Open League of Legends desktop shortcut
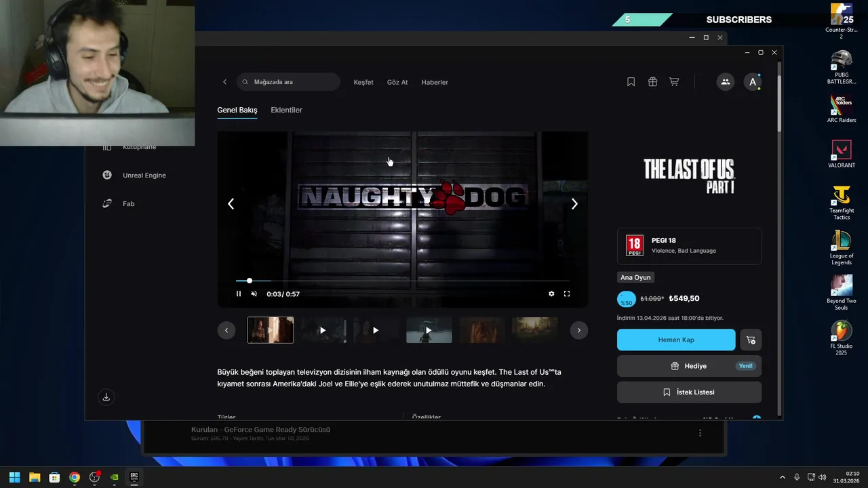 click(x=842, y=247)
